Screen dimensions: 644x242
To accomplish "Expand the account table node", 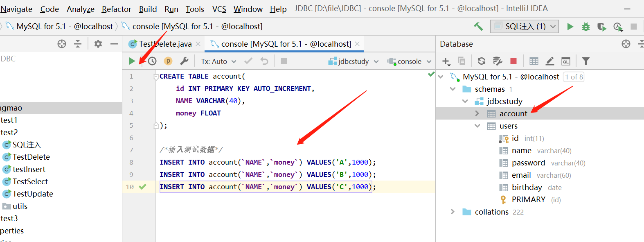I will (x=477, y=113).
